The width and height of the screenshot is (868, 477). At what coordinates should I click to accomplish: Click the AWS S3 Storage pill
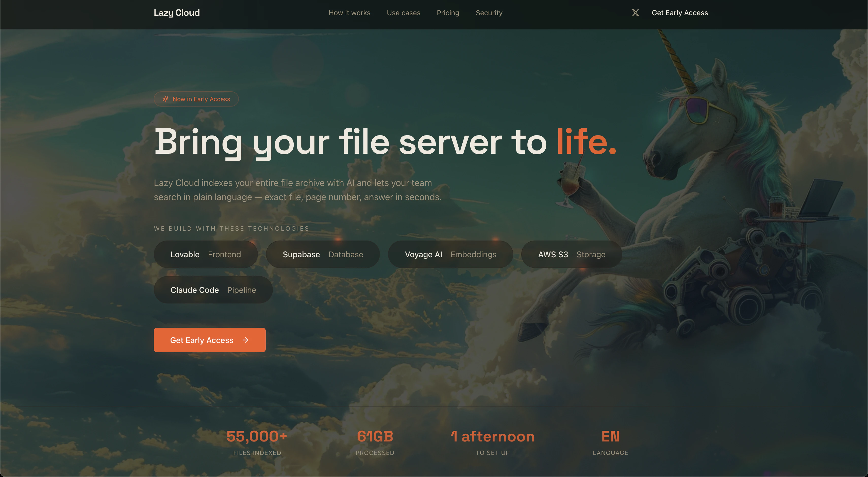pyautogui.click(x=572, y=254)
